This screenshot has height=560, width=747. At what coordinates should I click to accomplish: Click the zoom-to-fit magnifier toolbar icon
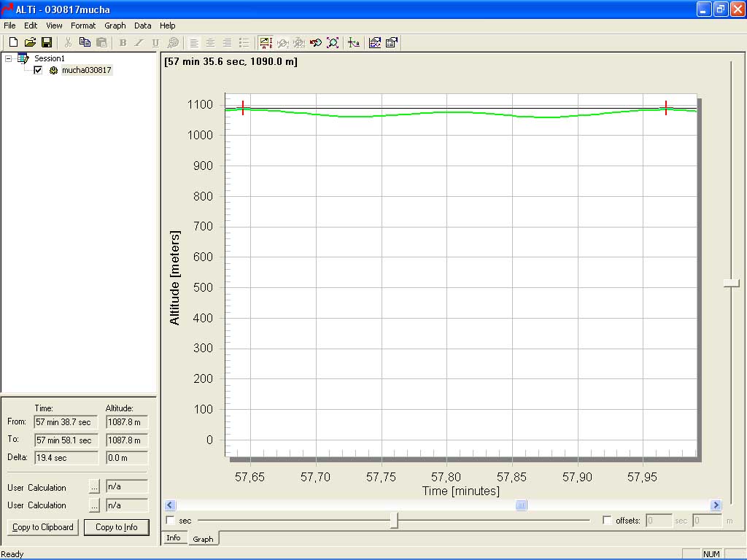point(333,42)
